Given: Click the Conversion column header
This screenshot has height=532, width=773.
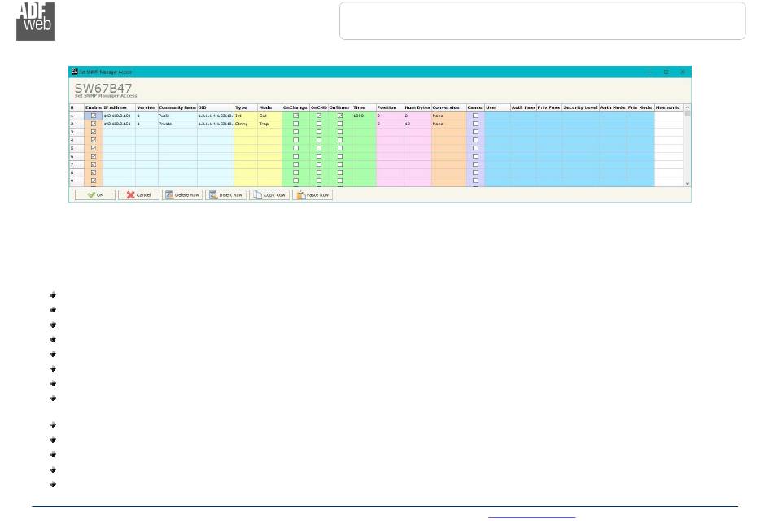Looking at the screenshot, I should click(448, 107).
